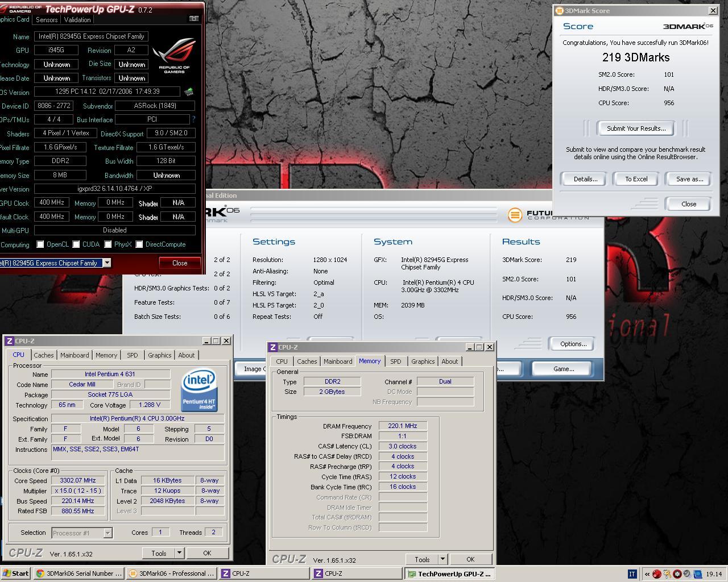Image resolution: width=728 pixels, height=582 pixels.
Task: Open the Windows Start menu
Action: tap(16, 573)
